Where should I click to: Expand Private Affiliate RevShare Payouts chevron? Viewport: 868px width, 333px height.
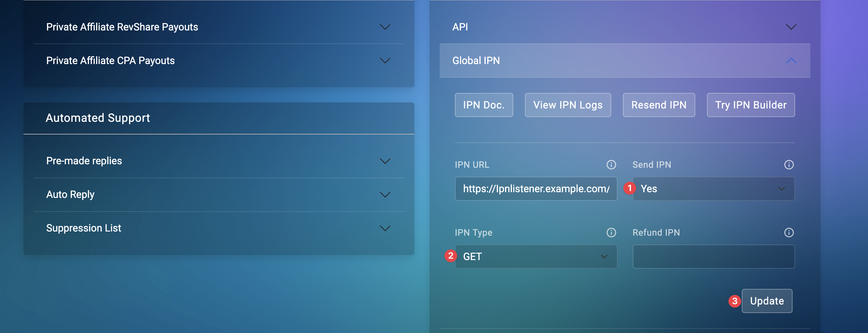click(385, 27)
